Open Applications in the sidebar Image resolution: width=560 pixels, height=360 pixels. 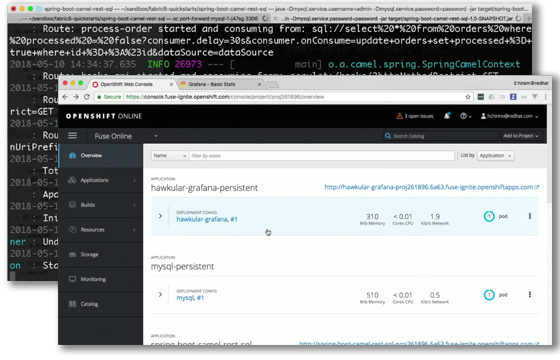point(101,180)
